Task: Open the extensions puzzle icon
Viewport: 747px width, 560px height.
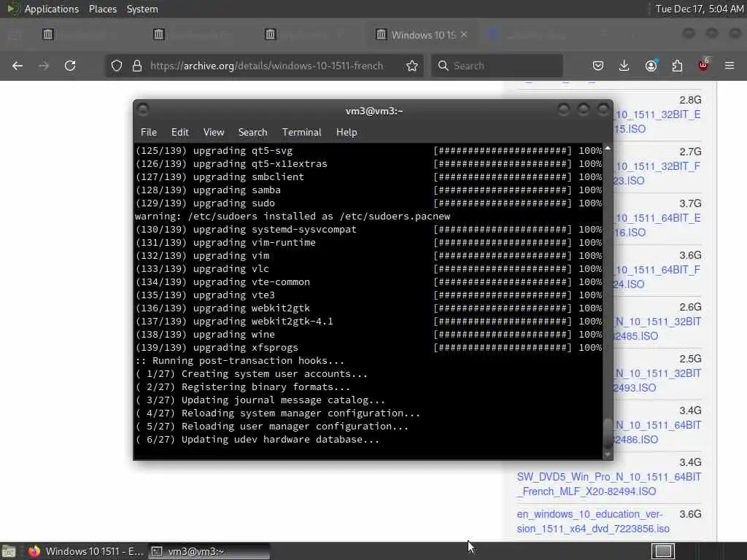Action: pyautogui.click(x=677, y=66)
